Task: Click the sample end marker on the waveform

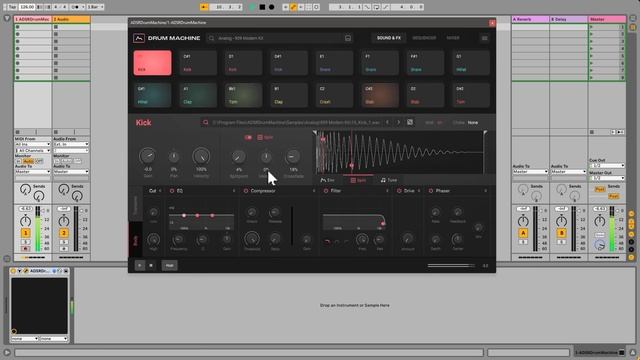Action: click(485, 133)
